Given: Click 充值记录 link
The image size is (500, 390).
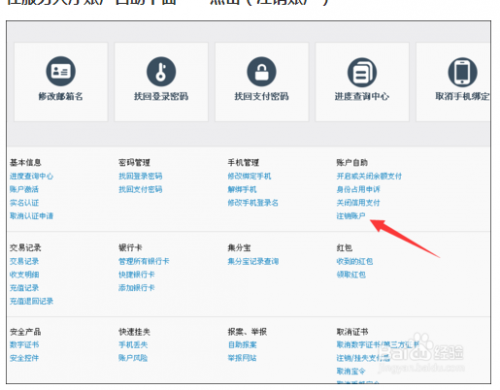Looking at the screenshot, I should point(24,288).
